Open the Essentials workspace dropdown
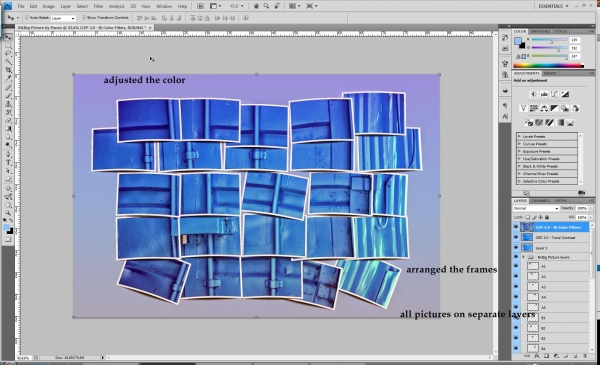This screenshot has height=365, width=600. point(553,6)
